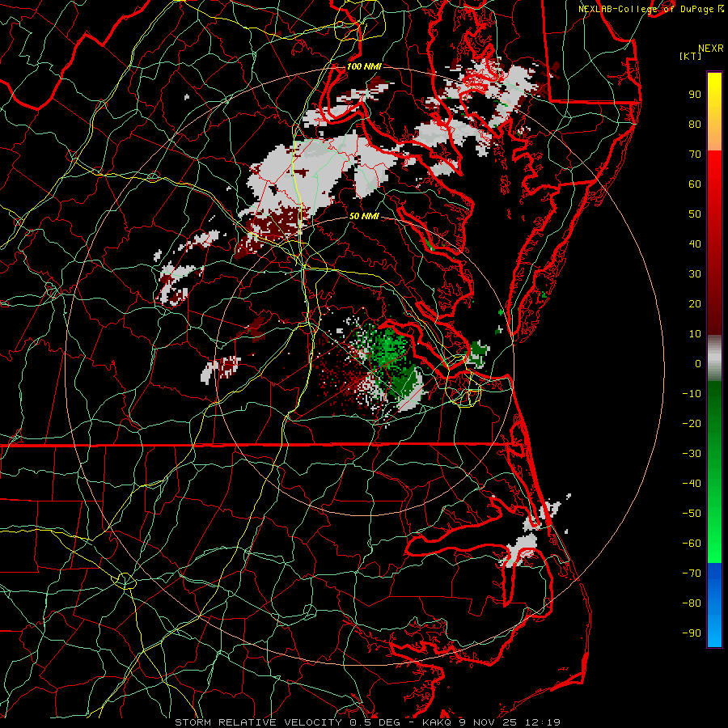
Task: Click the -30 value on the velocity scale
Action: click(x=692, y=454)
